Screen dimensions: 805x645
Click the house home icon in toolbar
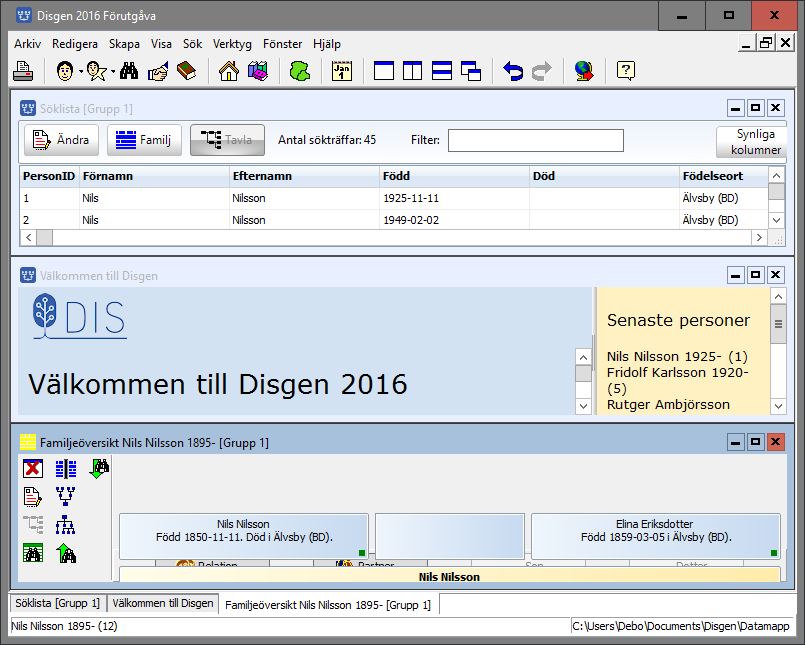click(229, 71)
